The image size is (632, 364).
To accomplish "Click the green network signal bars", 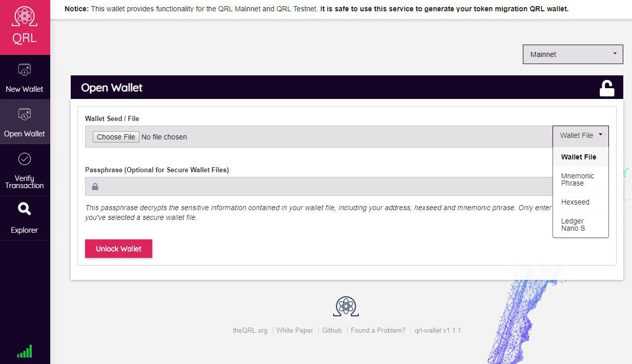I will (25, 351).
